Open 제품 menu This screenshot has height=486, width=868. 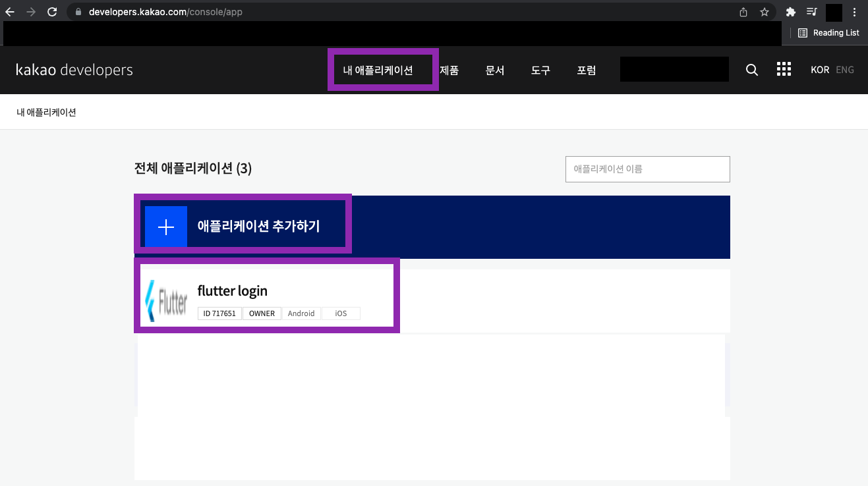[x=449, y=70]
